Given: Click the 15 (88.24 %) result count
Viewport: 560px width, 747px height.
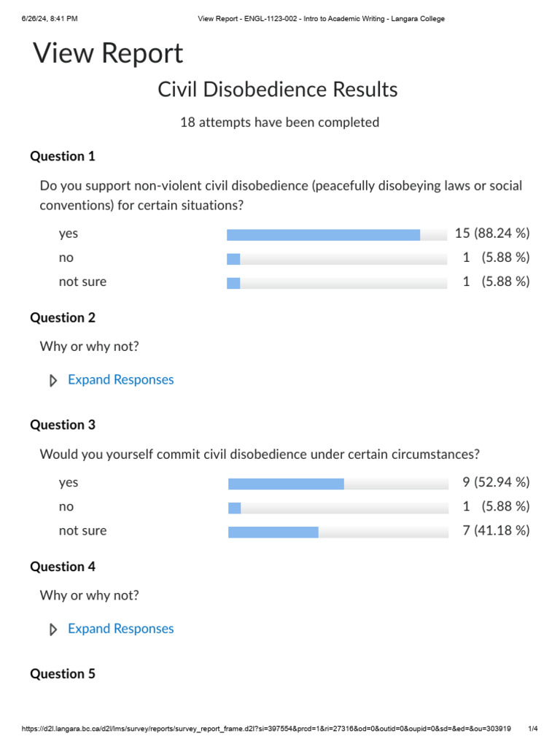Looking at the screenshot, I should [x=492, y=233].
